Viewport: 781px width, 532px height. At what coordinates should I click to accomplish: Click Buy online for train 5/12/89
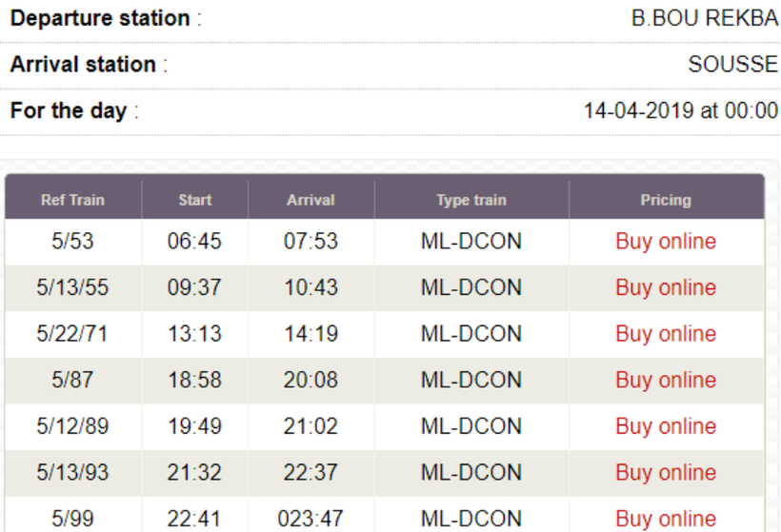(x=666, y=426)
